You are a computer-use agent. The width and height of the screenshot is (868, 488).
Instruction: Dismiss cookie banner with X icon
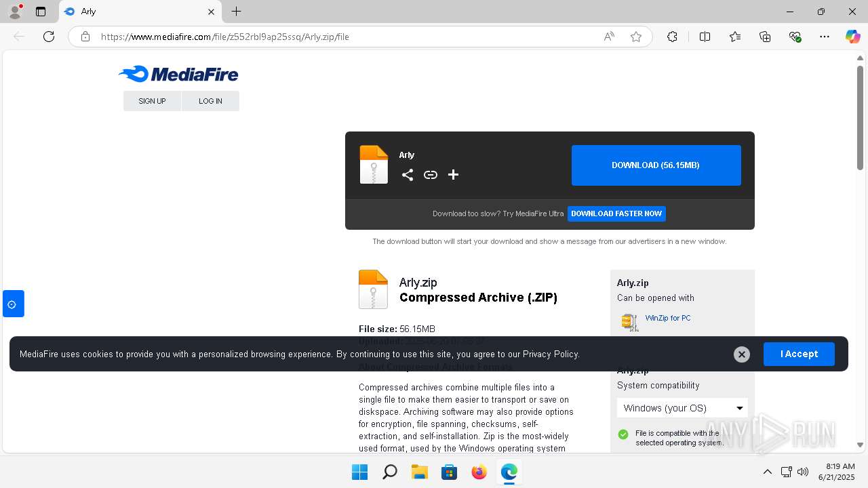point(742,354)
